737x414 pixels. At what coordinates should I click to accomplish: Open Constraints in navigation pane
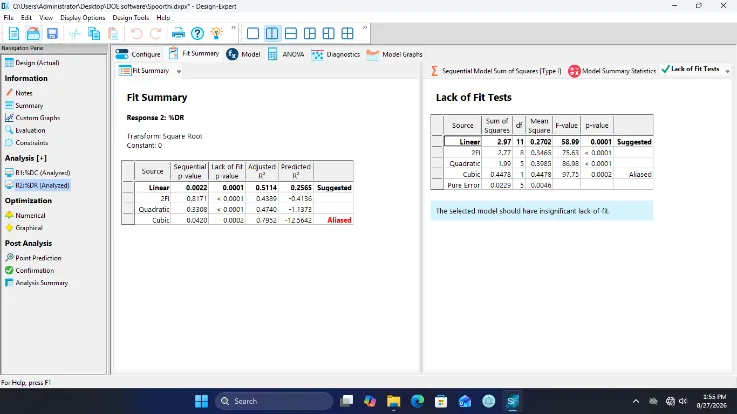tap(26, 142)
